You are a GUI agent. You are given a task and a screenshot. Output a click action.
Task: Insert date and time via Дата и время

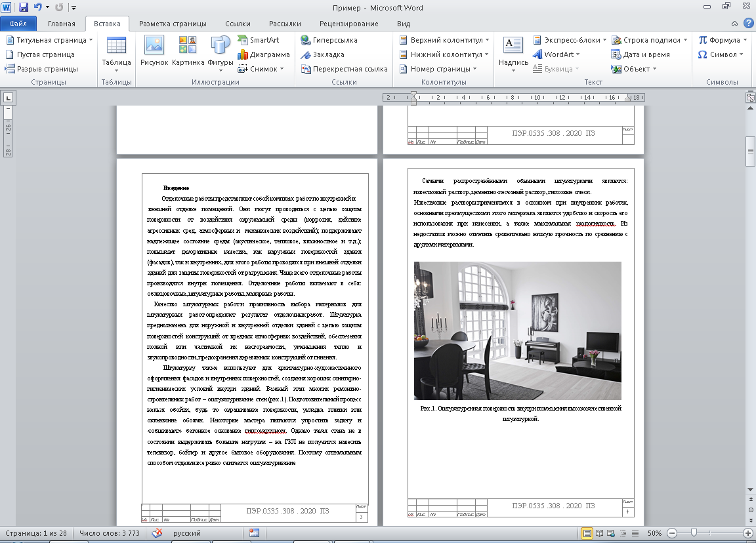[640, 54]
